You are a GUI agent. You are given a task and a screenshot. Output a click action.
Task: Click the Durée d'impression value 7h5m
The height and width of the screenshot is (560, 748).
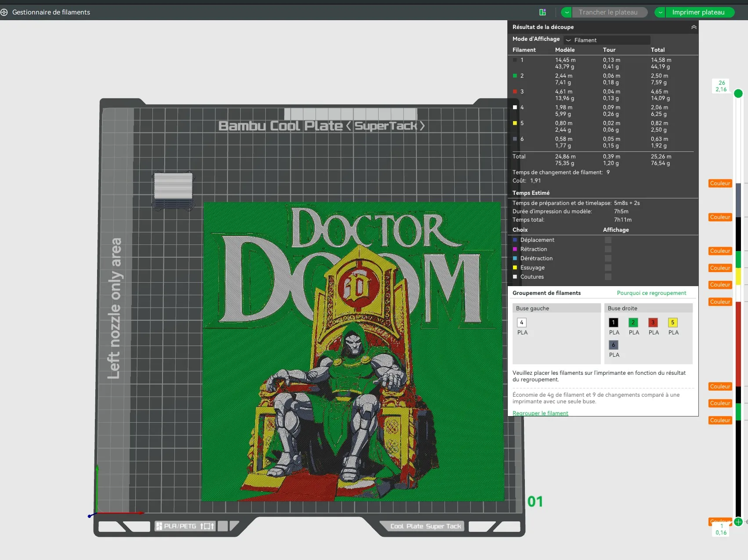[x=621, y=212]
